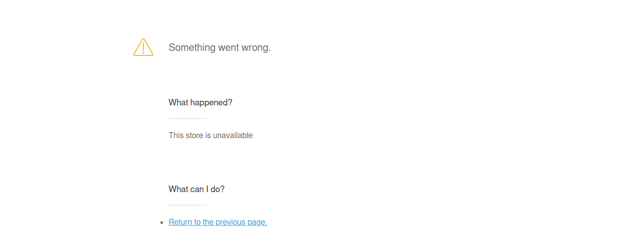The width and height of the screenshot is (644, 242).
Task: Click the yellow warning triangle icon
Action: [143, 47]
